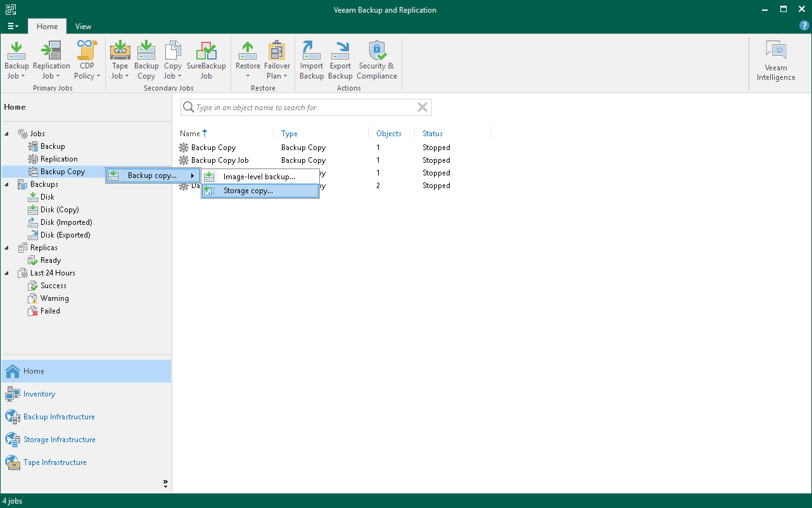
Task: Switch to the View ribbon tab
Action: click(83, 27)
